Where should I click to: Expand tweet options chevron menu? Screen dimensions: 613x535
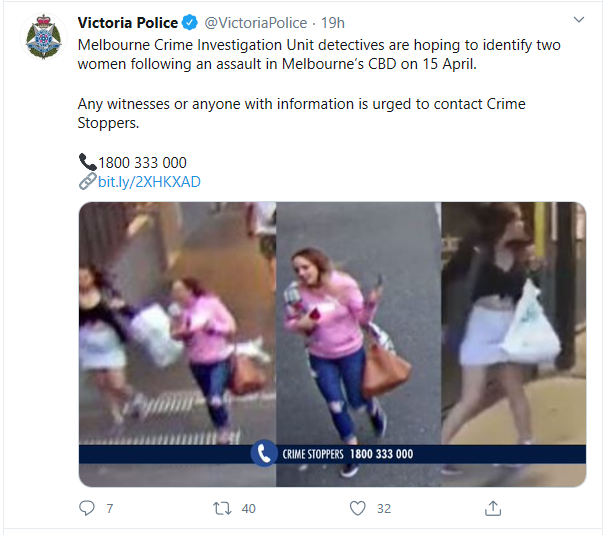(579, 20)
